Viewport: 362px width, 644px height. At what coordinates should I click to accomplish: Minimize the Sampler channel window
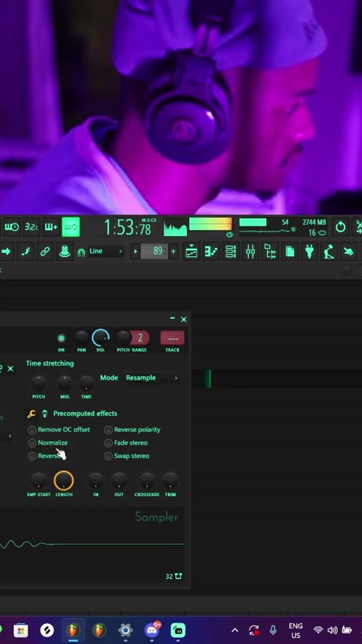(x=172, y=318)
